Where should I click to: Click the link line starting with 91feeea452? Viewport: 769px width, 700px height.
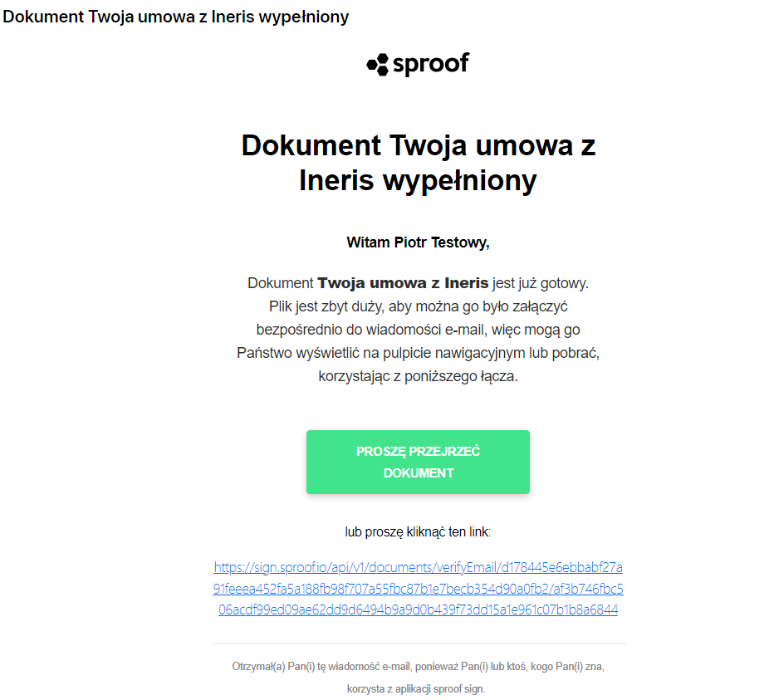tap(418, 588)
